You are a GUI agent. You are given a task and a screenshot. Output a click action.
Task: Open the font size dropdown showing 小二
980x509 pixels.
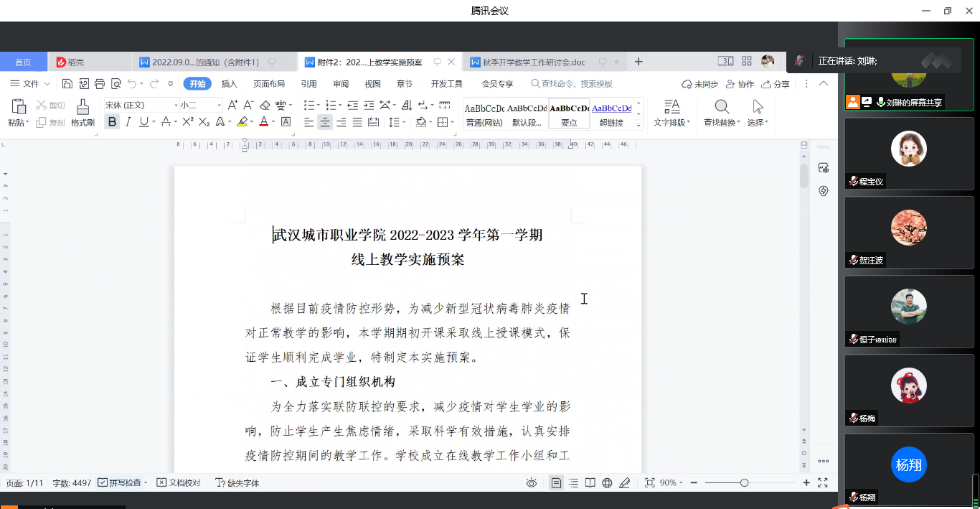point(199,105)
